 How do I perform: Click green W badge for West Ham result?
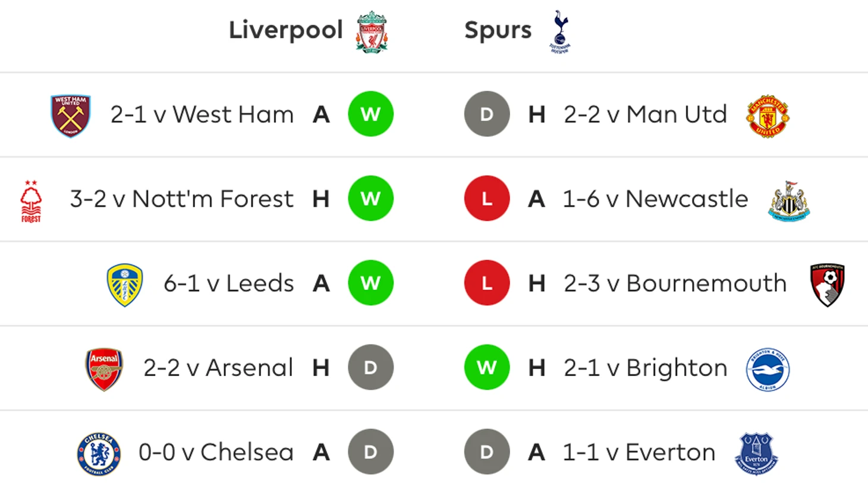370,114
